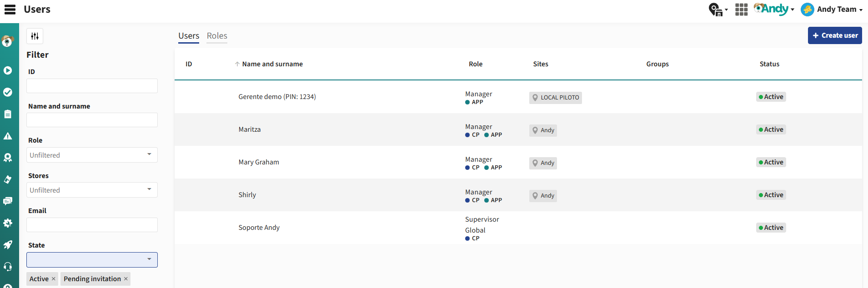Open the warning triangle sidebar icon
Screen dimensions: 868x288
(8, 136)
